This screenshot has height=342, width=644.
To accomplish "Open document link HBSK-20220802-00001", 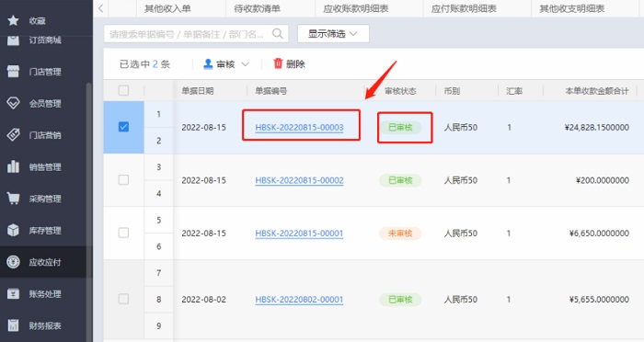I will (299, 300).
